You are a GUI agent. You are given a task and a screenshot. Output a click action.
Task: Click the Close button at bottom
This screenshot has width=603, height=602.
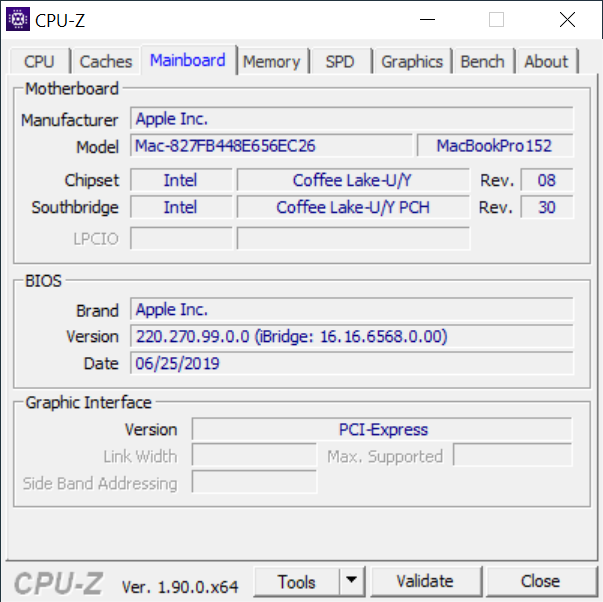pos(540,581)
